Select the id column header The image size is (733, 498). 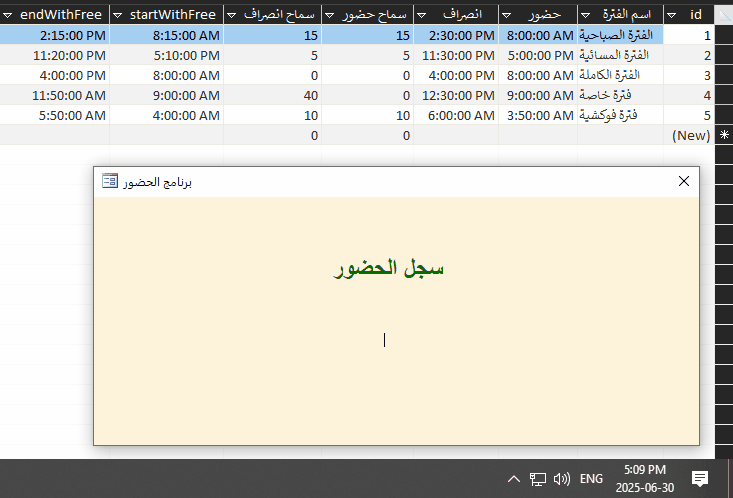(x=689, y=15)
